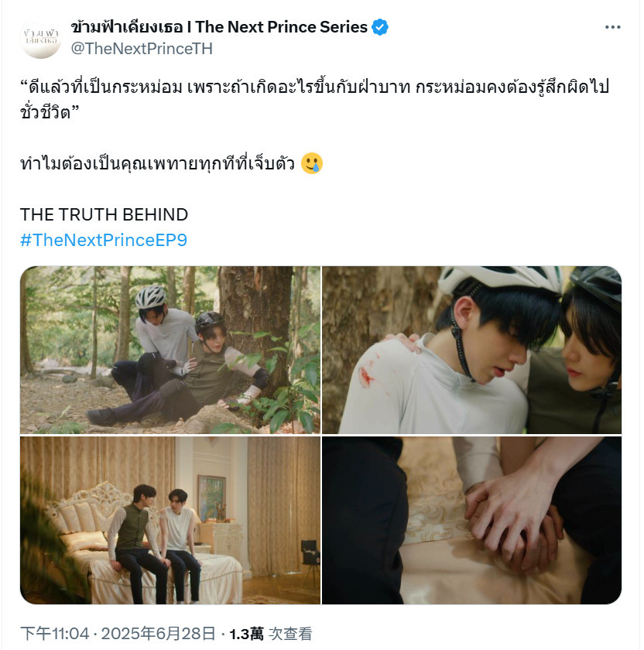This screenshot has height=650, width=644.
Task: Click the white helmet in the close-up
Action: [x=500, y=282]
